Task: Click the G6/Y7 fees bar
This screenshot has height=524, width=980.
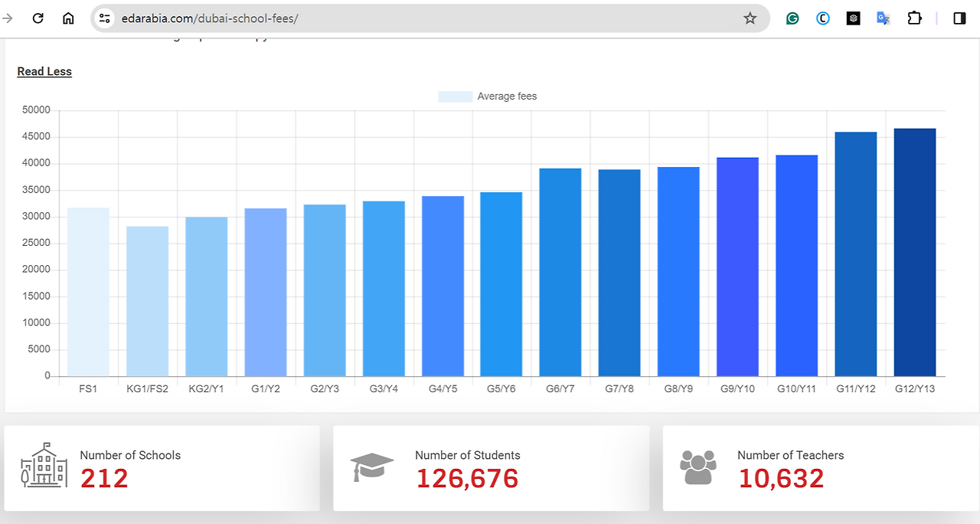Action: tap(560, 272)
